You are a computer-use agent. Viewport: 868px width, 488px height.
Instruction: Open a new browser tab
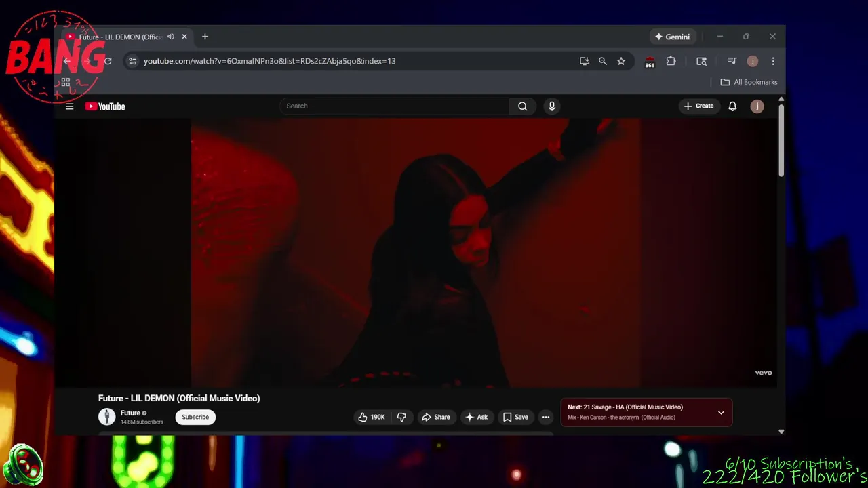point(205,37)
